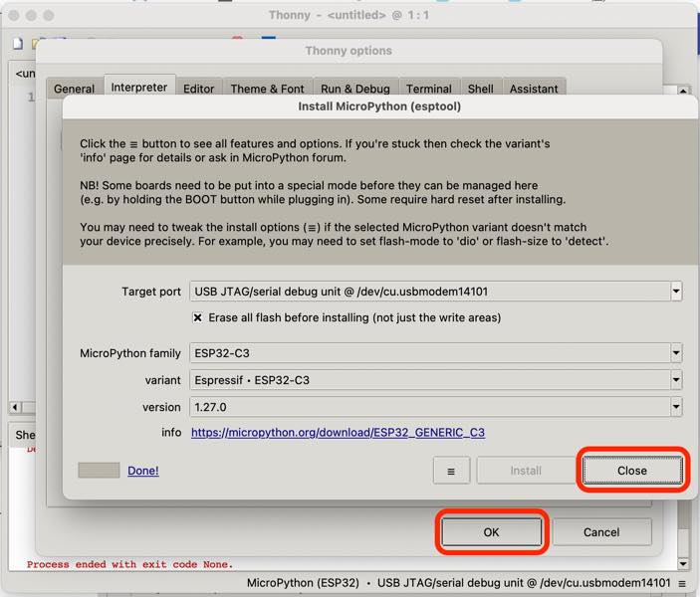Screen dimensions: 700x597
Task: Click OK in Thonny options dialog
Action: click(x=491, y=532)
